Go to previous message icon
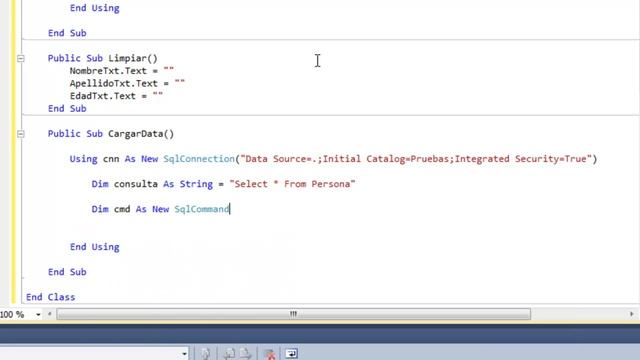The height and width of the screenshot is (360, 640). click(229, 353)
